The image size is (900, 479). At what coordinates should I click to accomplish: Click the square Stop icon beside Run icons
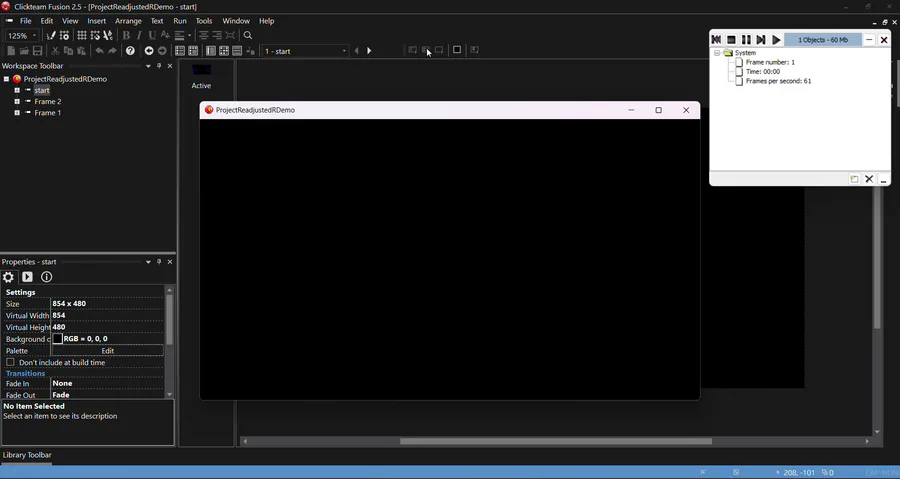pyautogui.click(x=457, y=50)
